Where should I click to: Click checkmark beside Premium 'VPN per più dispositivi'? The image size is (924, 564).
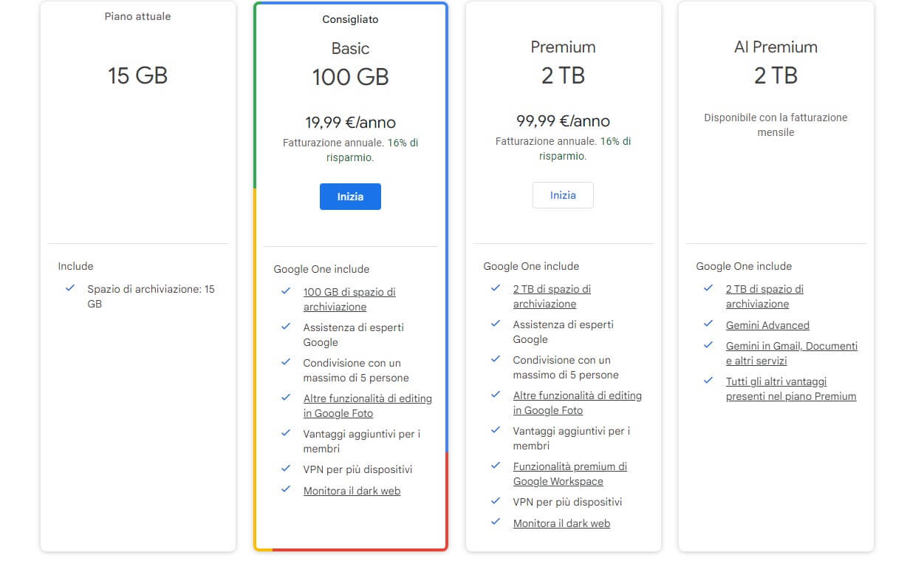click(496, 501)
